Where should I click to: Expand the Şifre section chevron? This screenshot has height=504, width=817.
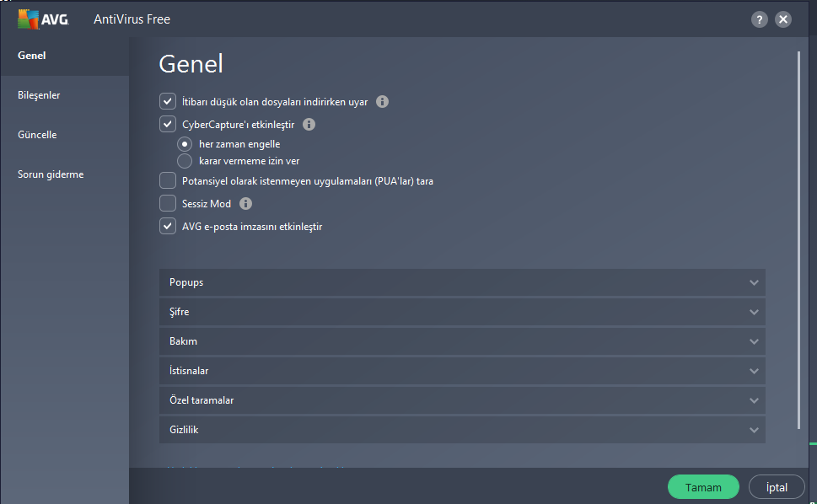pyautogui.click(x=754, y=312)
